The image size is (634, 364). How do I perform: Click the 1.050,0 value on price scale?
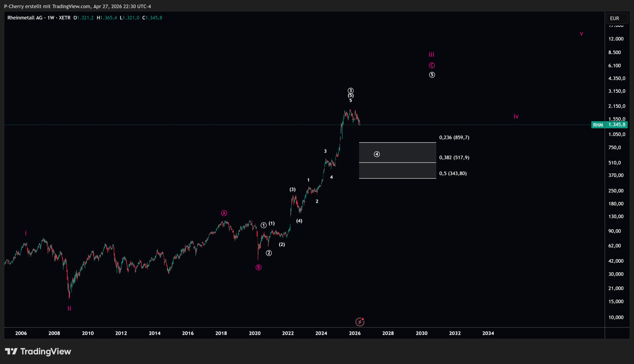point(617,134)
